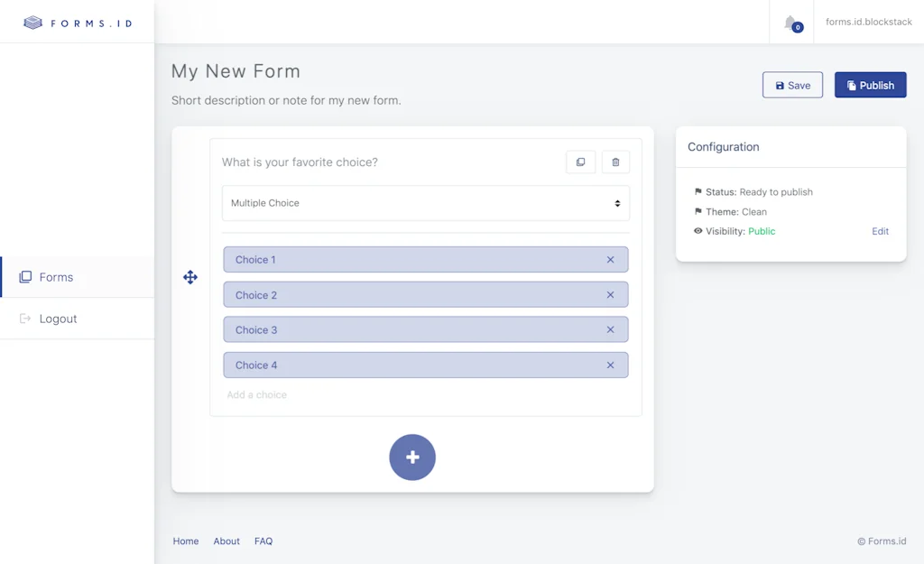Select Logout from the sidebar
The width and height of the screenshot is (924, 564).
(x=59, y=318)
